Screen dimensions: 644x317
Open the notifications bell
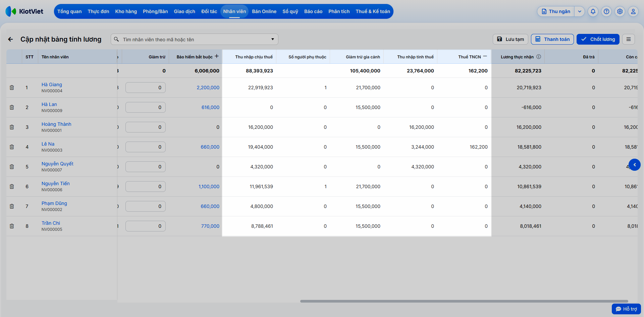pos(593,11)
